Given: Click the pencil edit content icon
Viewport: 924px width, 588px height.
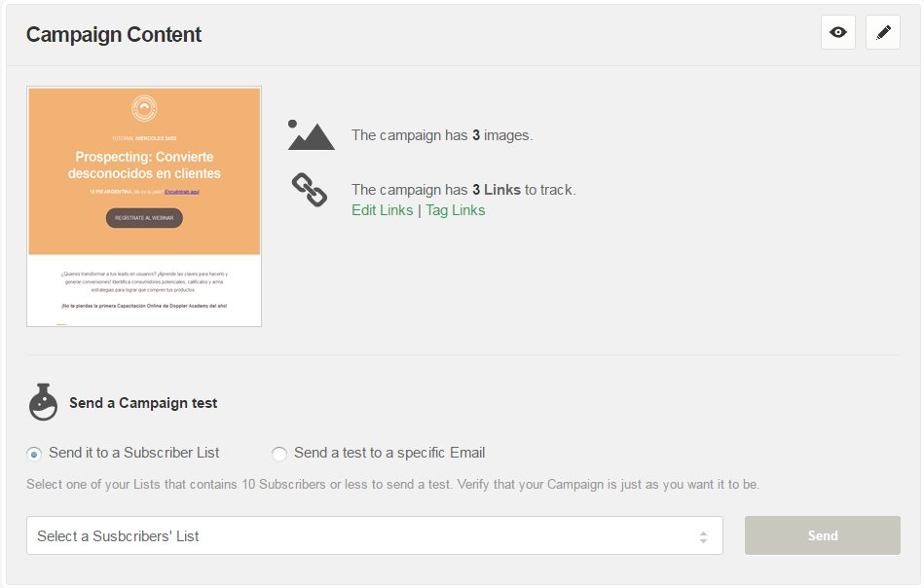Looking at the screenshot, I should tap(883, 32).
